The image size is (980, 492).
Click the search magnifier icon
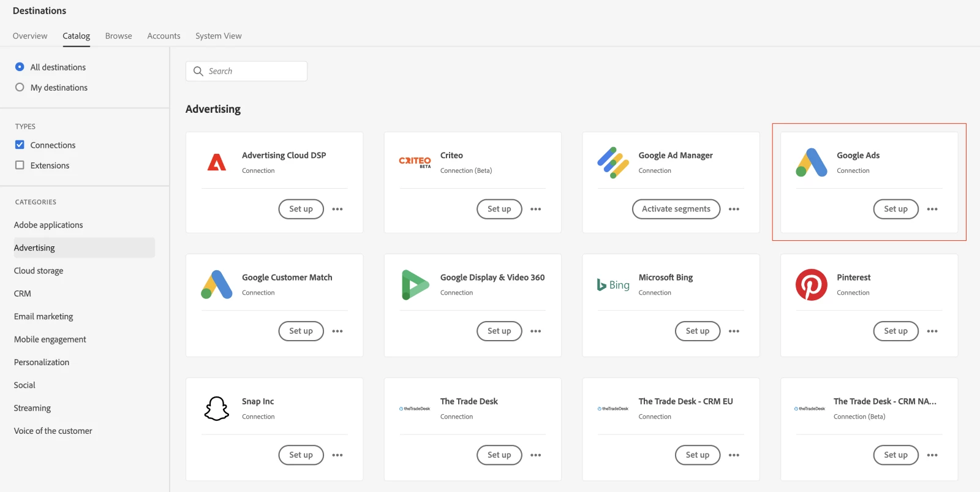198,71
